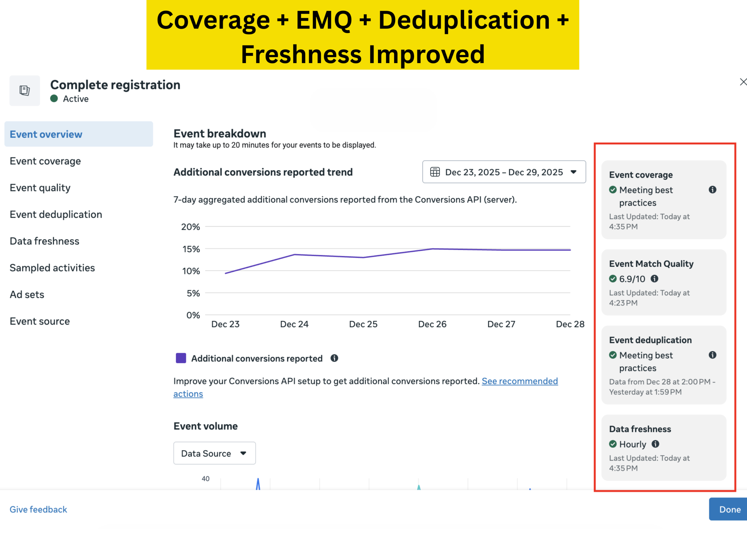Click purple Additional conversions legend swatch
The height and width of the screenshot is (560, 747).
pyautogui.click(x=181, y=358)
